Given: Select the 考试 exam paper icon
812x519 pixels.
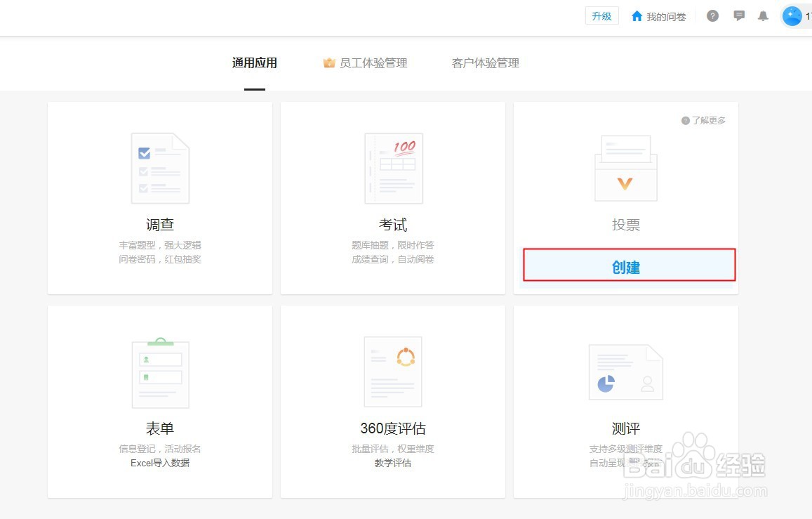Looking at the screenshot, I should tap(392, 167).
